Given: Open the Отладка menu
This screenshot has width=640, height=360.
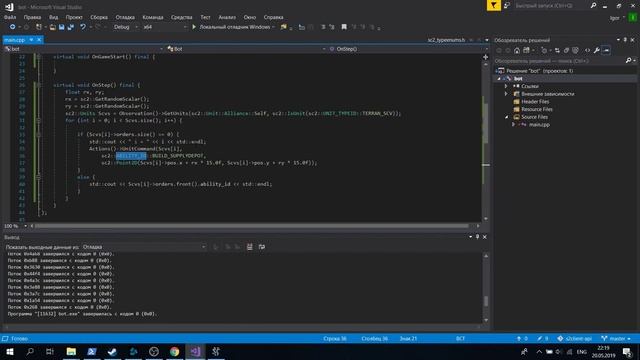Looking at the screenshot, I should click(x=125, y=17).
